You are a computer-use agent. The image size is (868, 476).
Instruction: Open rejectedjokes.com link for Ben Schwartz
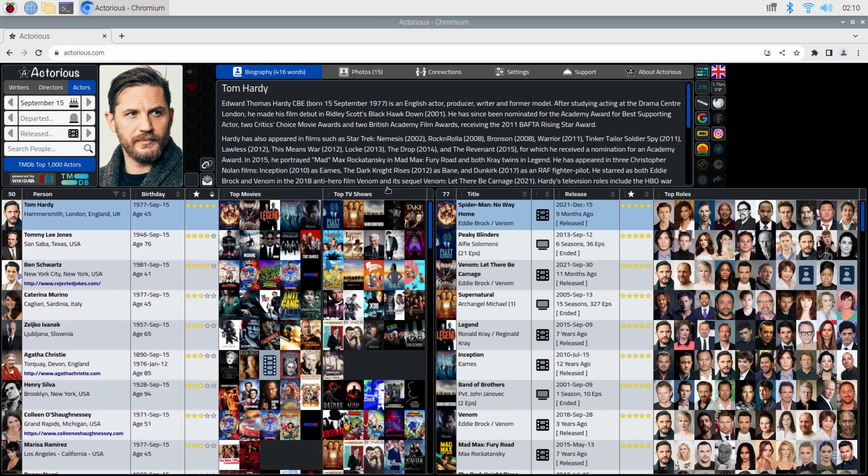[x=62, y=283]
